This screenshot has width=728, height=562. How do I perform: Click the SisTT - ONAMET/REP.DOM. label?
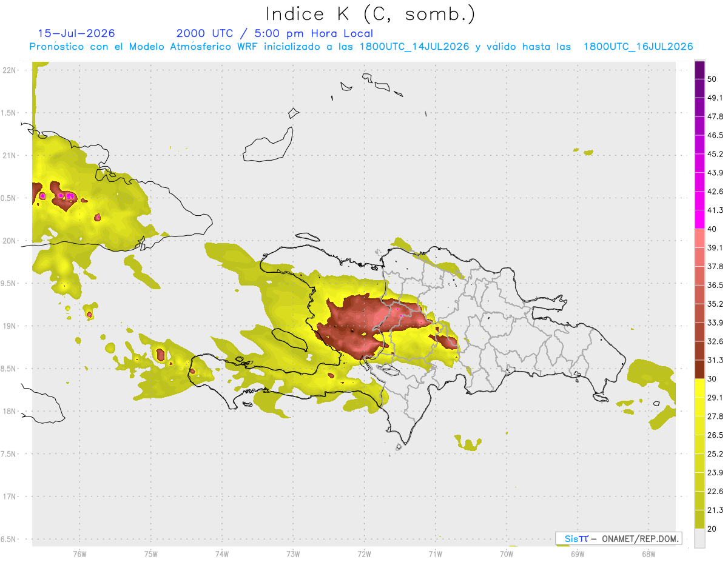pos(618,538)
